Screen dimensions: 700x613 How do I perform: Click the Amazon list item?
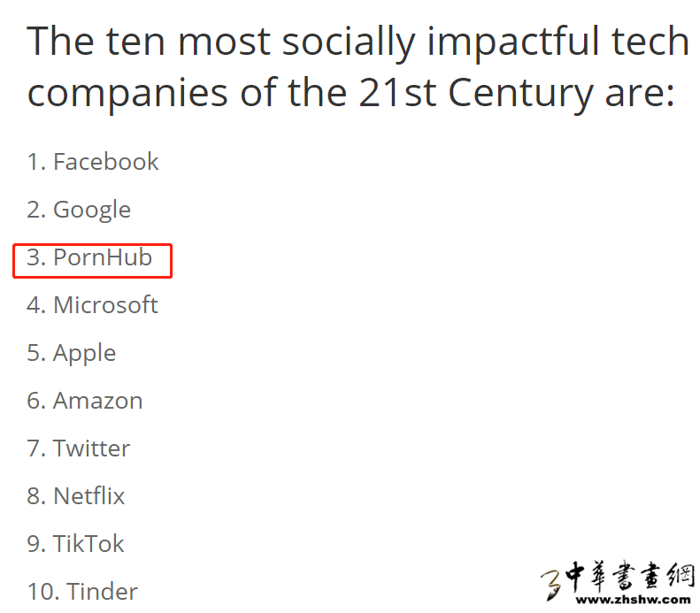97,401
